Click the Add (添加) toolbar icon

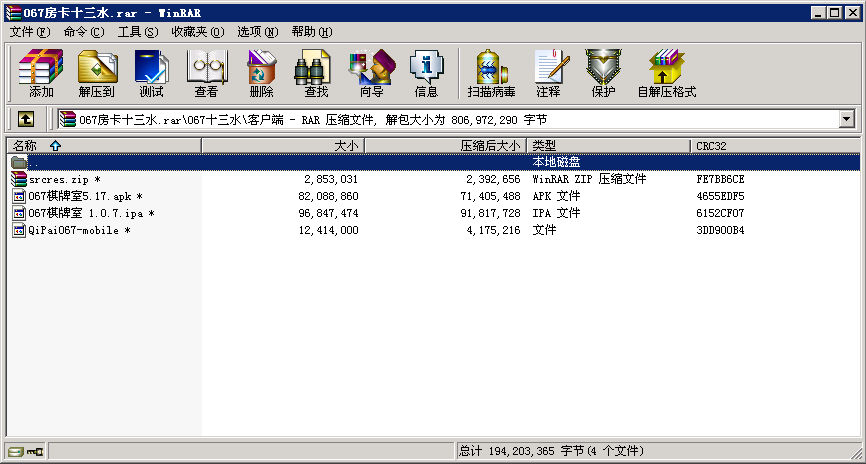click(41, 74)
